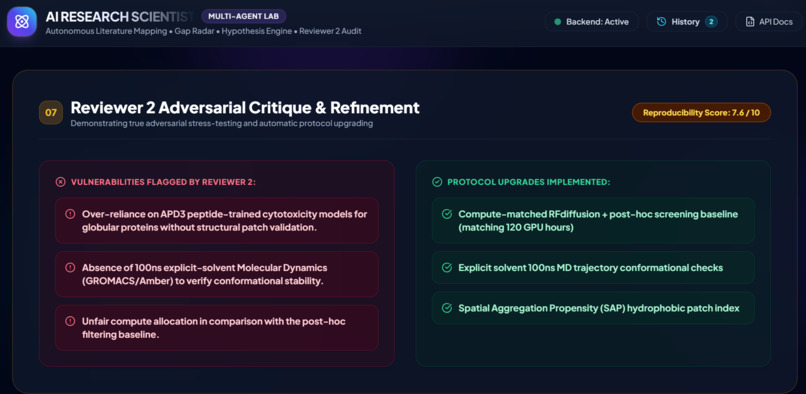The width and height of the screenshot is (806, 394).
Task: Click the AI Research Scientist atom logo
Action: pos(22,22)
